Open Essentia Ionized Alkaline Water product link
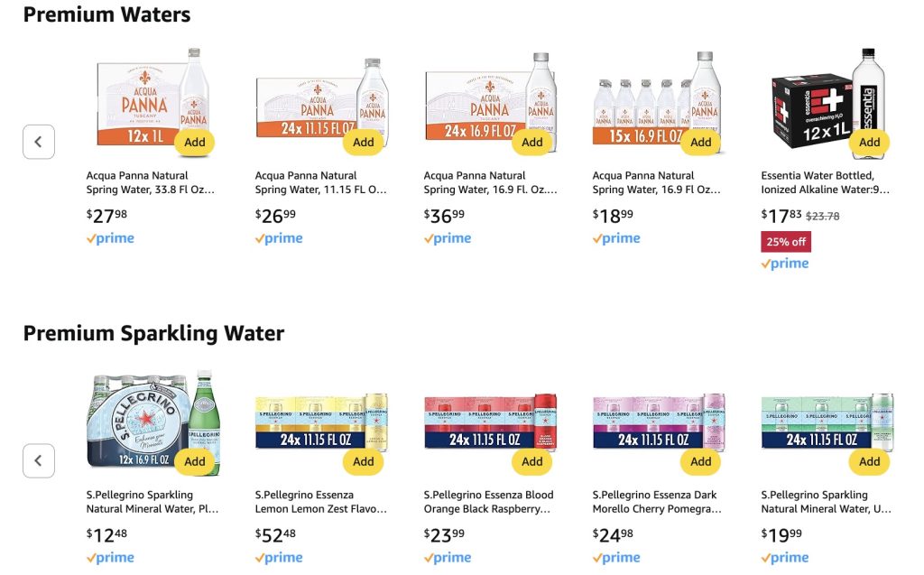The height and width of the screenshot is (575, 924). (x=825, y=182)
